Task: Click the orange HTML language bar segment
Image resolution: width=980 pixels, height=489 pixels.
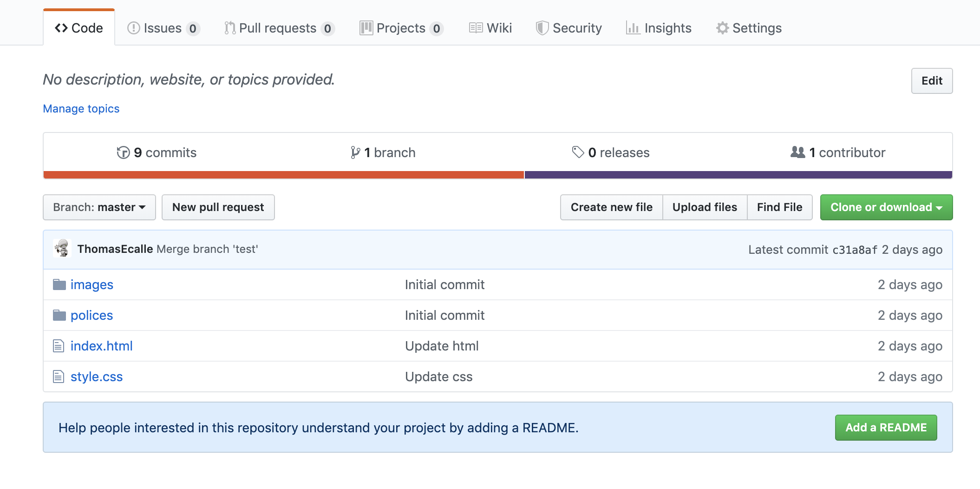Action: [284, 175]
